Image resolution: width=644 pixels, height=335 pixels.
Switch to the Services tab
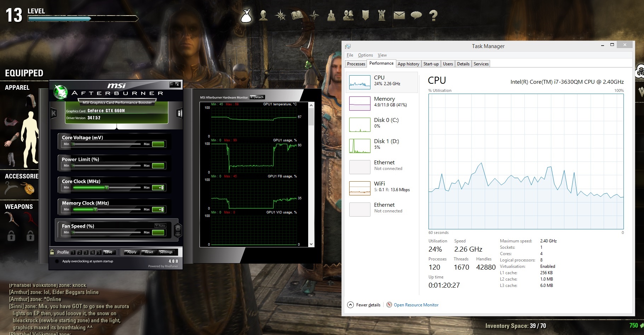(x=481, y=64)
